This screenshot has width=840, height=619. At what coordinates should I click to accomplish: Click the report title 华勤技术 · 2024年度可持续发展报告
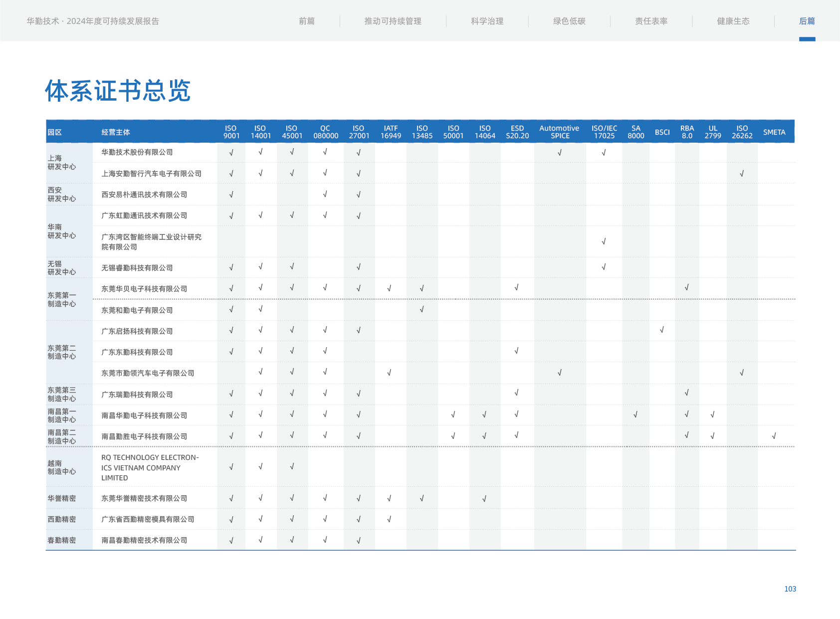click(x=93, y=21)
